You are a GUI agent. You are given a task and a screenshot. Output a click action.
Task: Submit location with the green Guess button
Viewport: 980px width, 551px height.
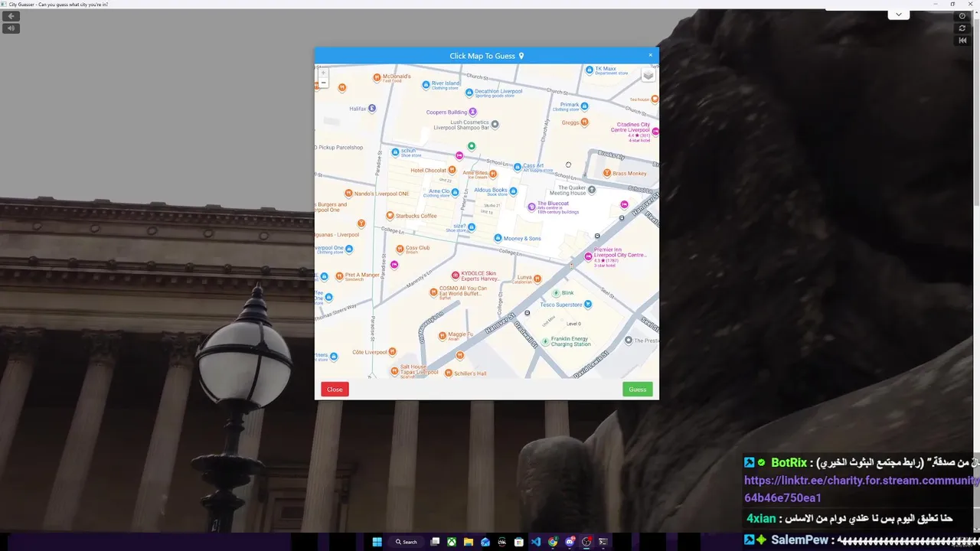coord(638,390)
